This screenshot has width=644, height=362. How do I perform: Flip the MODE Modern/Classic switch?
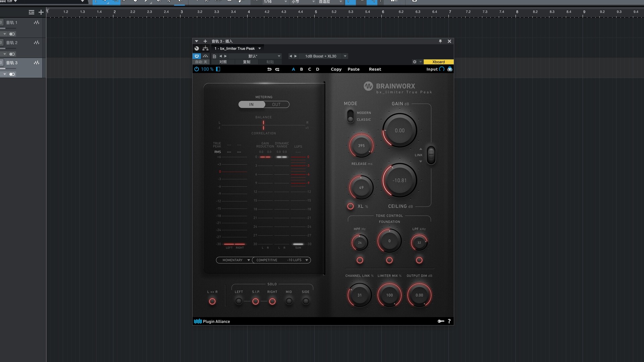coord(350,116)
